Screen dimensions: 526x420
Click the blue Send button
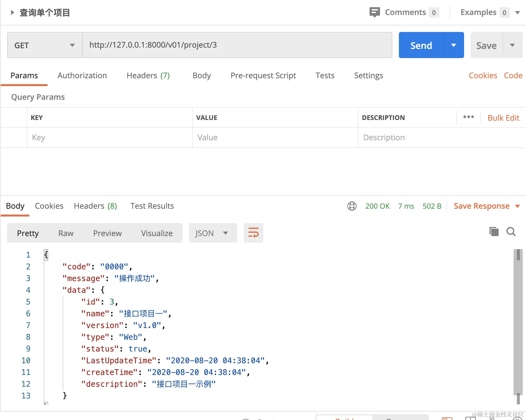click(x=421, y=45)
